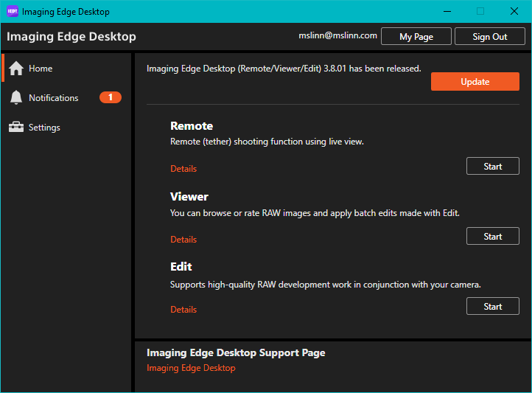Open the Notifications menu item
Image resolution: width=532 pixels, height=393 pixels.
click(x=53, y=98)
